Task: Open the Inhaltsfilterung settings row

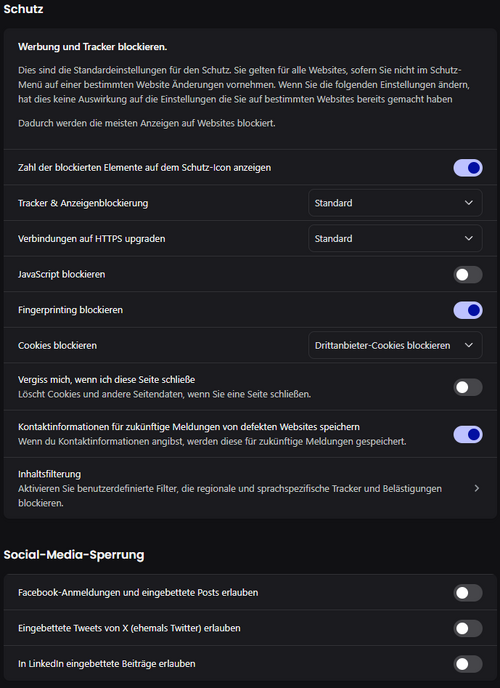Action: tap(250, 488)
